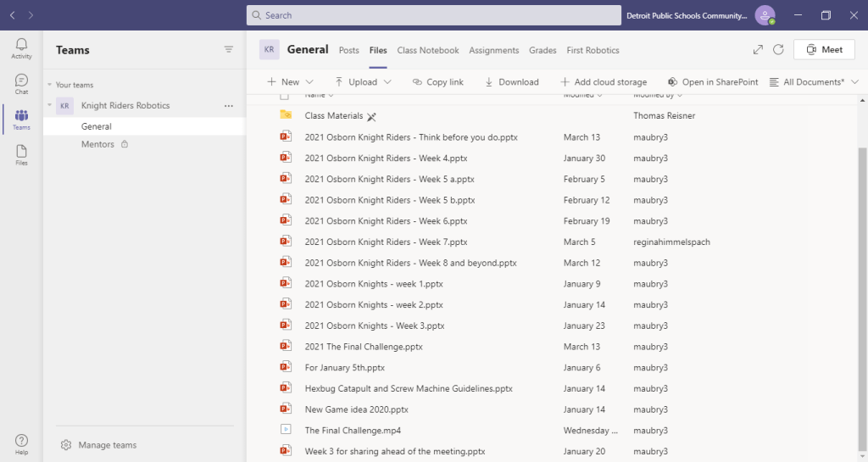The image size is (868, 462).
Task: Click the user profile avatar
Action: [x=765, y=15]
